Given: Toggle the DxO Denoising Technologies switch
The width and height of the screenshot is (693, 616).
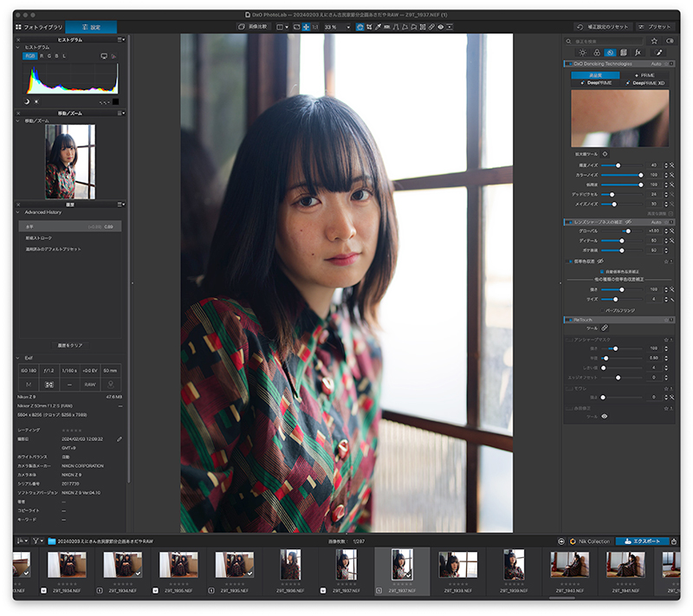Looking at the screenshot, I should [568, 64].
